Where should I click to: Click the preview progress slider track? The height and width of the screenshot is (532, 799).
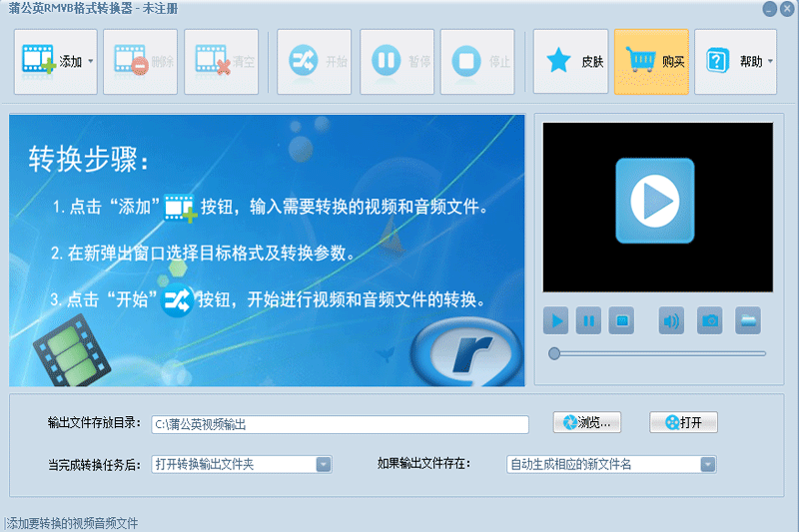[x=658, y=353]
